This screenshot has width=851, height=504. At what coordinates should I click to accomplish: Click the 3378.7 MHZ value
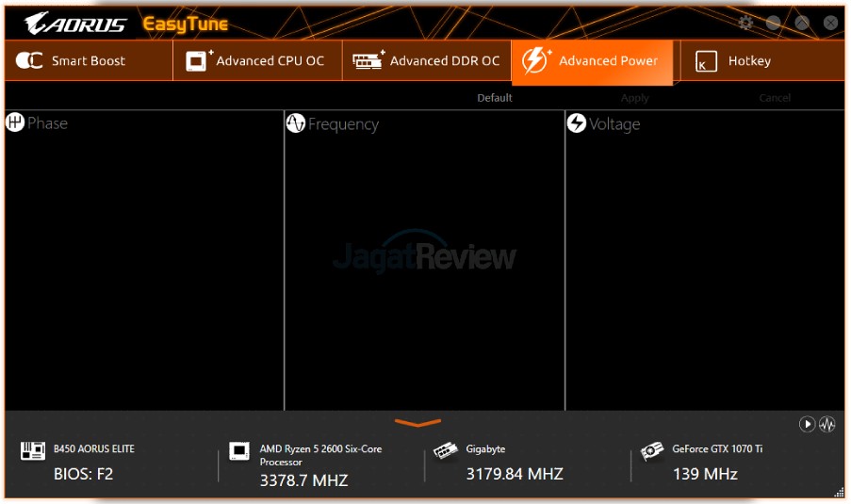click(x=303, y=480)
